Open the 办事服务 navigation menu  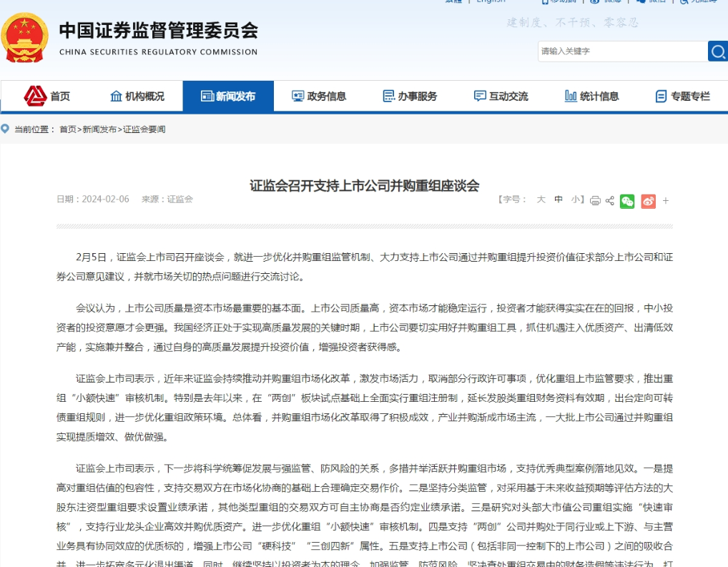coord(410,97)
